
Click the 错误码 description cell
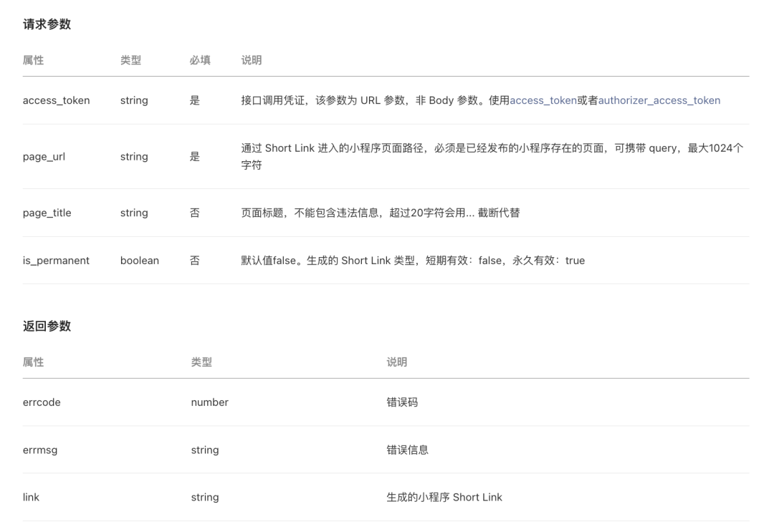(402, 402)
